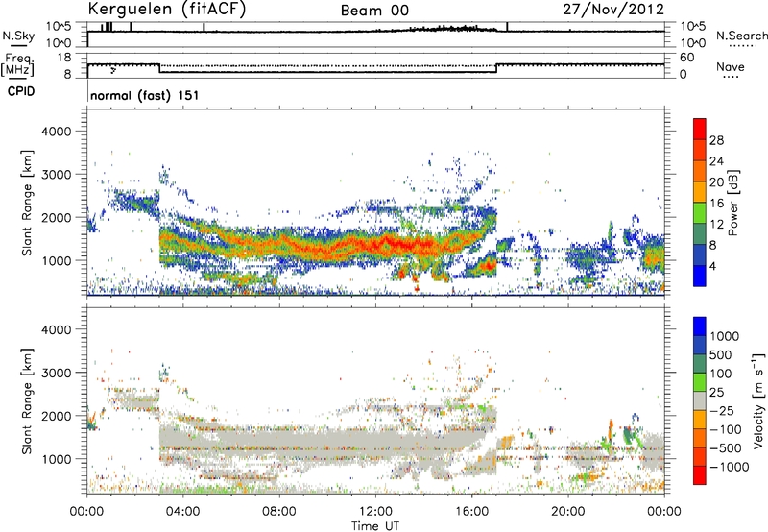Click the 'Beam 00' label

click(374, 11)
